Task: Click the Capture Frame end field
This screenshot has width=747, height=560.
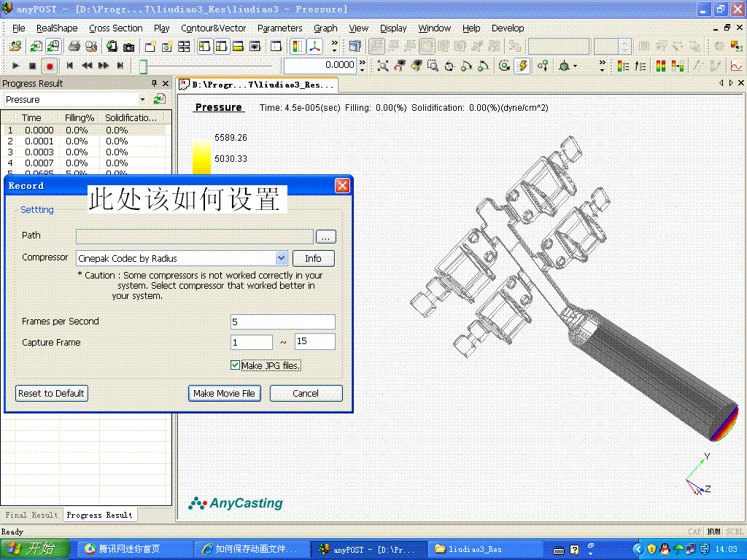Action: 315,341
